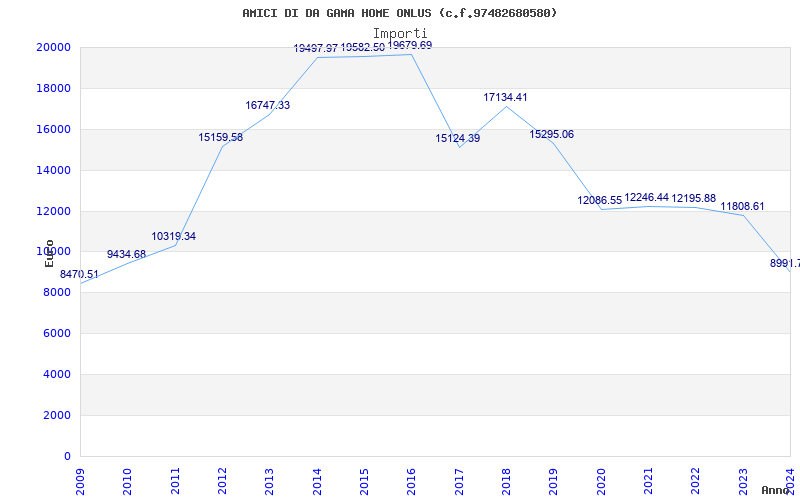
Task: Click the y-axis value 14000
Action: [x=54, y=170]
